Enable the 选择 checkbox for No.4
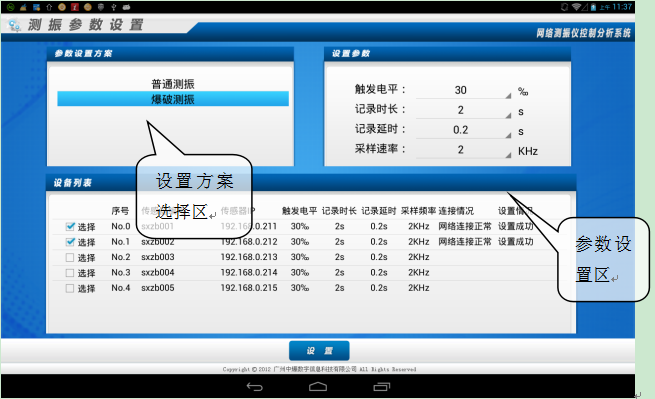This screenshot has height=399, width=655. pos(70,288)
